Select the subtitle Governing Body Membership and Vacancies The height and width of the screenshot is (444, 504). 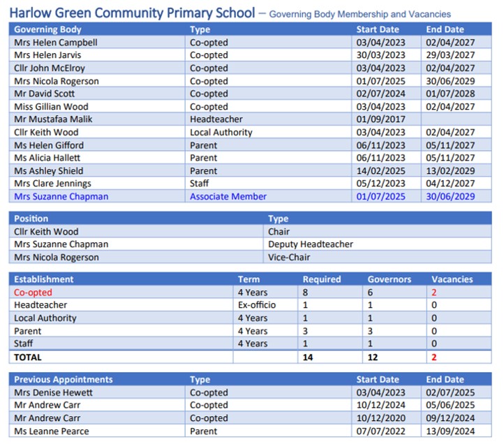pyautogui.click(x=360, y=14)
